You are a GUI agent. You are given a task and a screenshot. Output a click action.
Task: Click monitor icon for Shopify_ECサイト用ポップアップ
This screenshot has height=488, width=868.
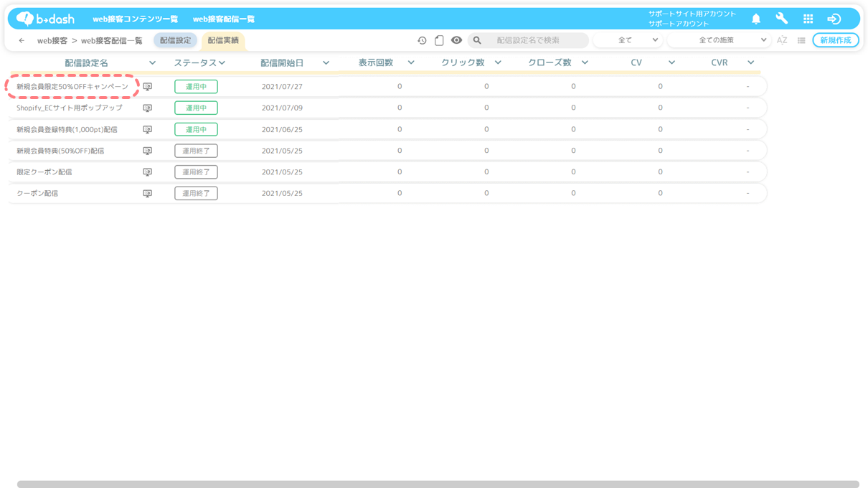click(147, 108)
